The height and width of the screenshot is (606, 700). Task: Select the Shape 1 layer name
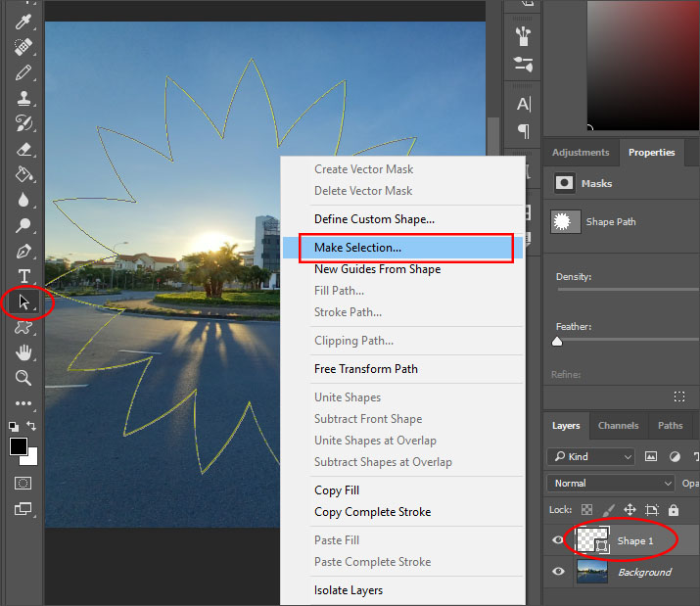(x=634, y=540)
